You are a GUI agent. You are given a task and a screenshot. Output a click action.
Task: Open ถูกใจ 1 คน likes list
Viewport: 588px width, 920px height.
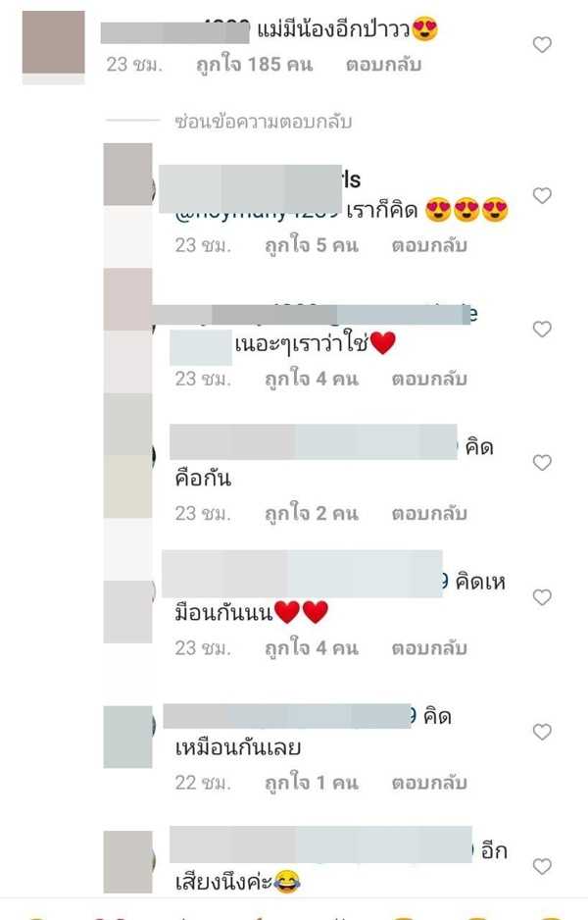pos(312,782)
